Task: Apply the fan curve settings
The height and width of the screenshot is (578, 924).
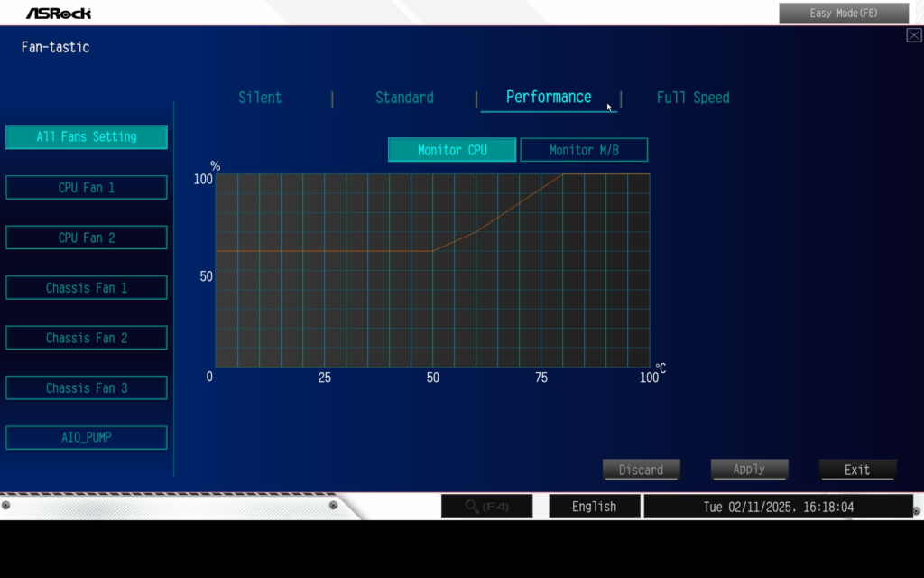Action: (749, 470)
